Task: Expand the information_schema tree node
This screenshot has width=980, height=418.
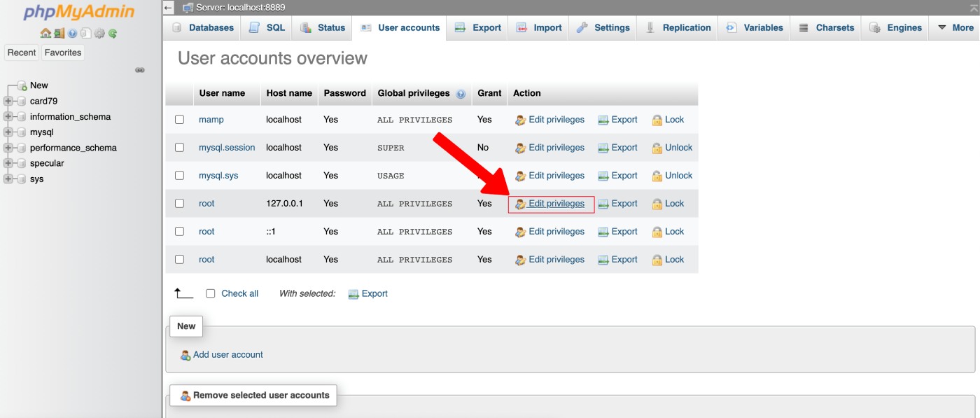Action: point(8,117)
